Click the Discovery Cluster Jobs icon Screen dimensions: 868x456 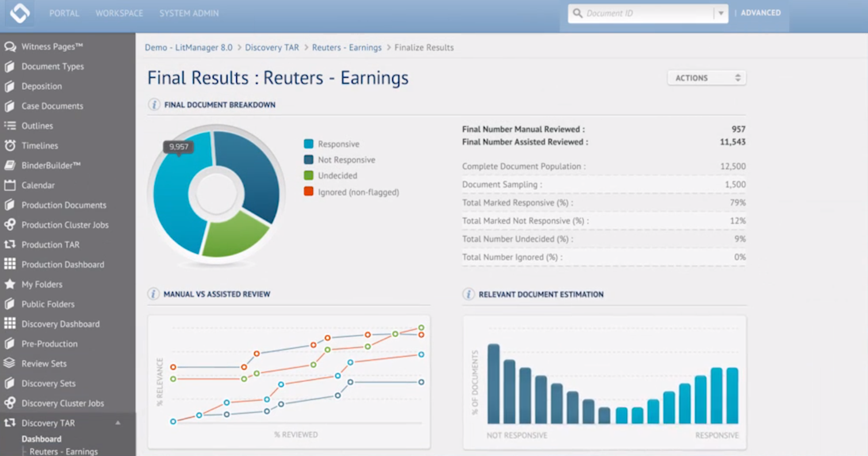(x=10, y=403)
